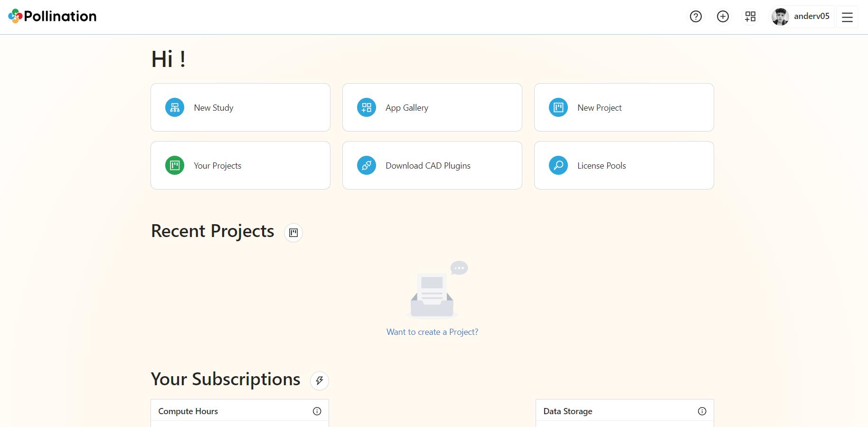
Task: Click the green Your Projects icon
Action: point(175,165)
